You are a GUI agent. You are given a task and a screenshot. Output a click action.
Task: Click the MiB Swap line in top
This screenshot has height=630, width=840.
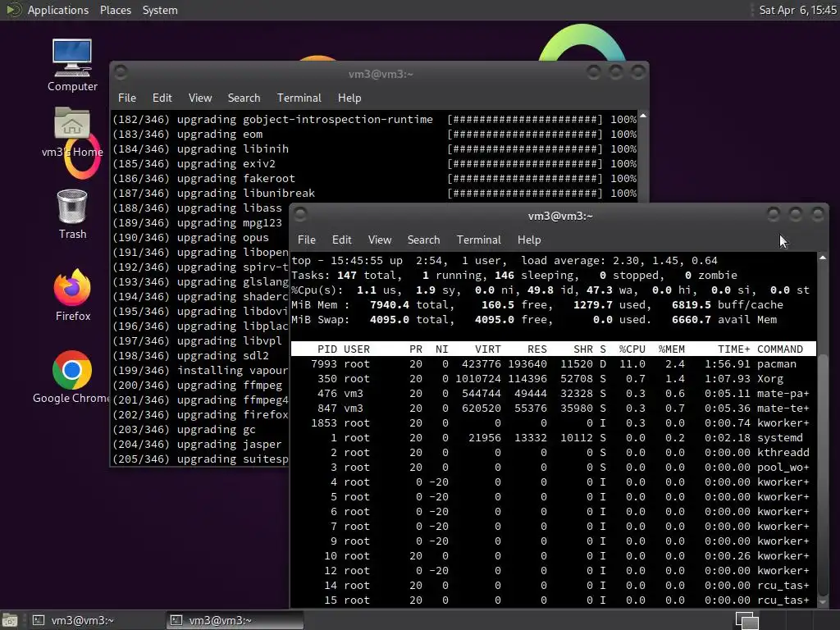click(x=534, y=320)
